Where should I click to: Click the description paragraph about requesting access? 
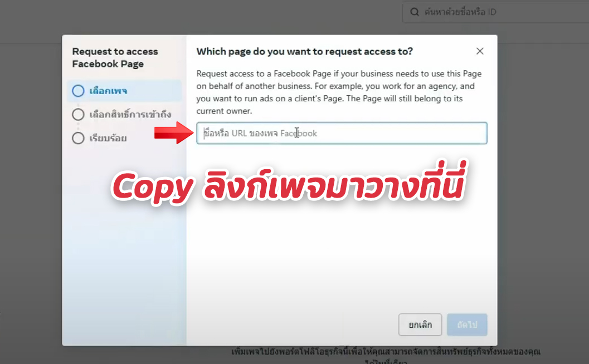click(339, 92)
